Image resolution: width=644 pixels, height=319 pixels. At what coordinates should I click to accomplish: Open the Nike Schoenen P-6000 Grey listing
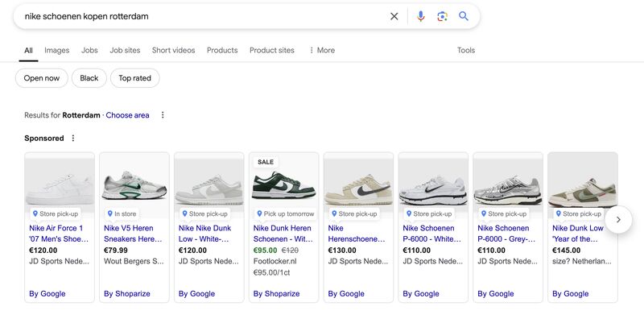tap(507, 234)
